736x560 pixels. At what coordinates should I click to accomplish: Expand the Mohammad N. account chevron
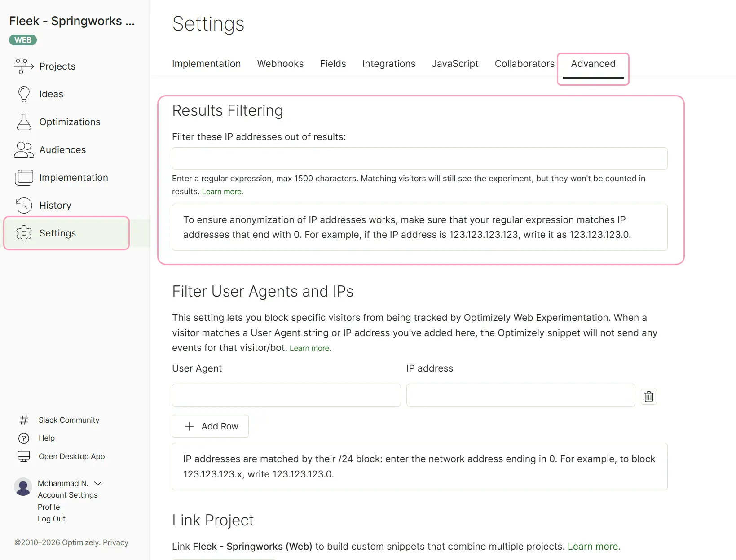coord(98,483)
